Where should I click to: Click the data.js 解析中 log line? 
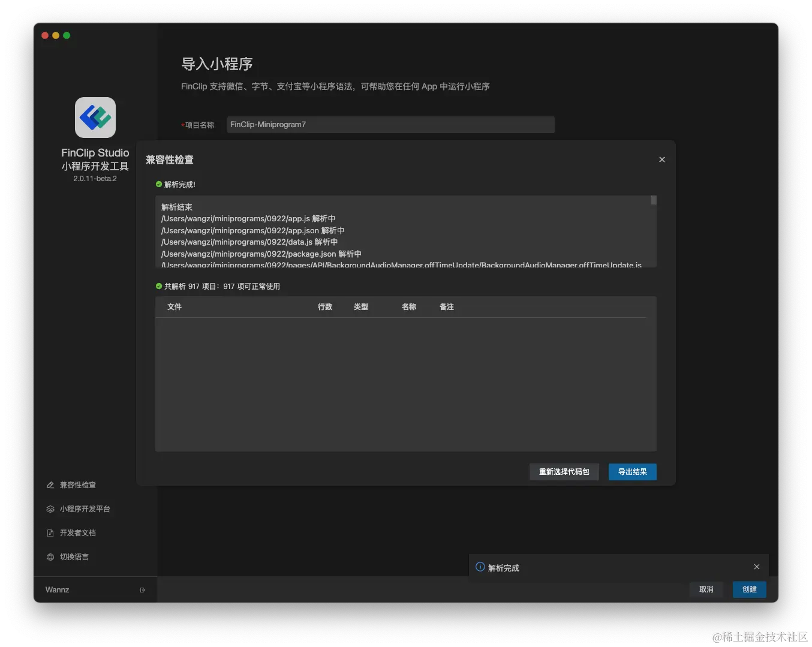click(249, 242)
